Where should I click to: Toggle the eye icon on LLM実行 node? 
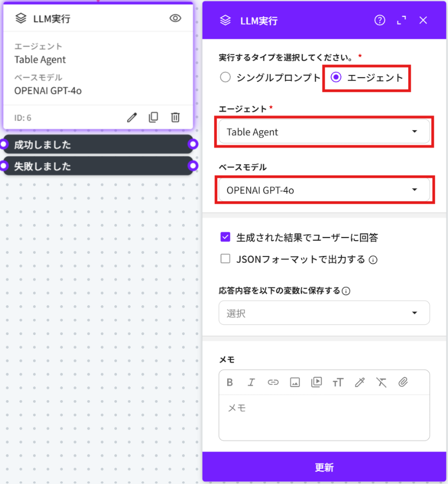pos(175,18)
